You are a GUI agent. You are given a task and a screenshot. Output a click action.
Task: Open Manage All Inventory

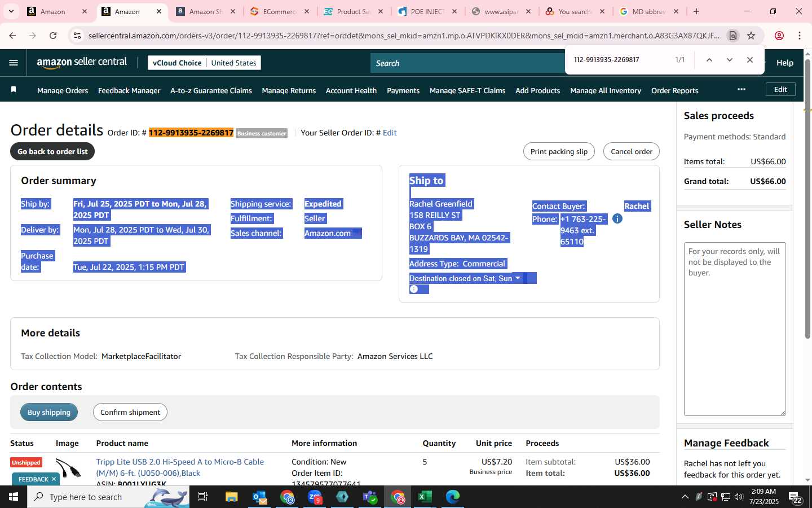tap(606, 90)
